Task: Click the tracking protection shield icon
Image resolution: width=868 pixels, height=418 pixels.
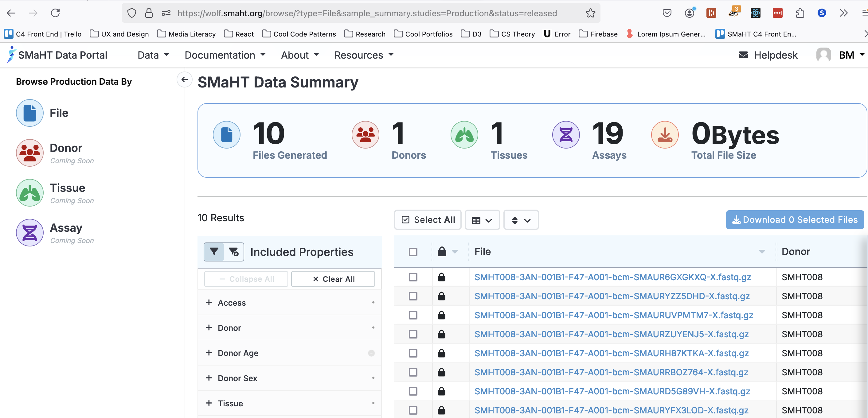Action: click(x=132, y=13)
